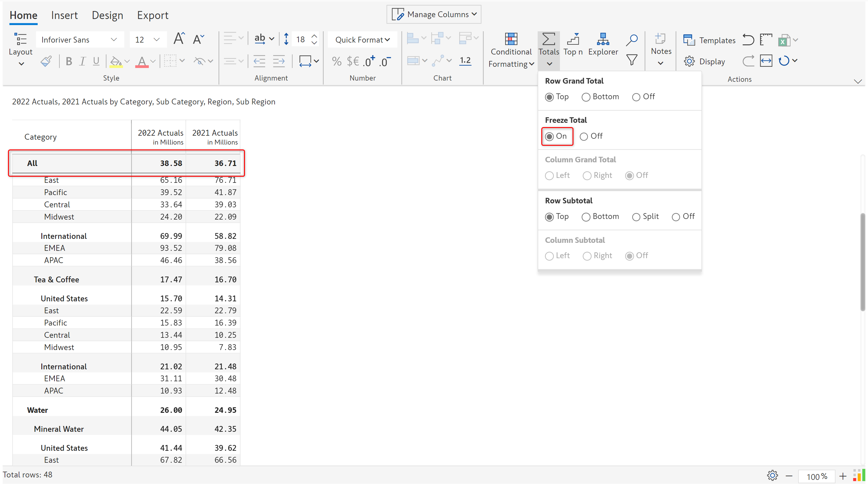Click the Conditional Formatting icon

[511, 40]
